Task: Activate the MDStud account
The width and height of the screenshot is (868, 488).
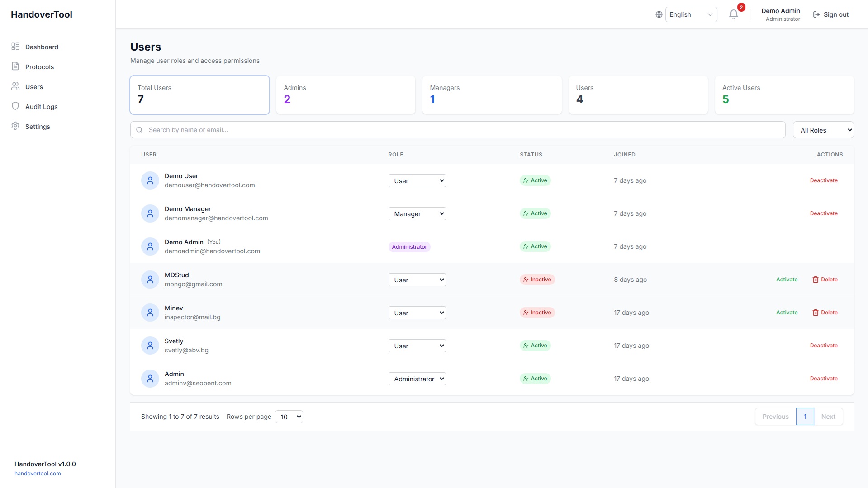Action: pos(787,279)
